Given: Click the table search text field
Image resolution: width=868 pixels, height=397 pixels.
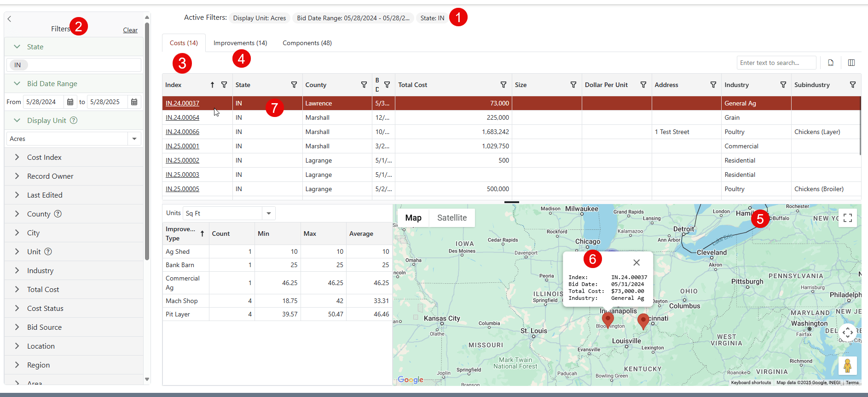Looking at the screenshot, I should 775,63.
